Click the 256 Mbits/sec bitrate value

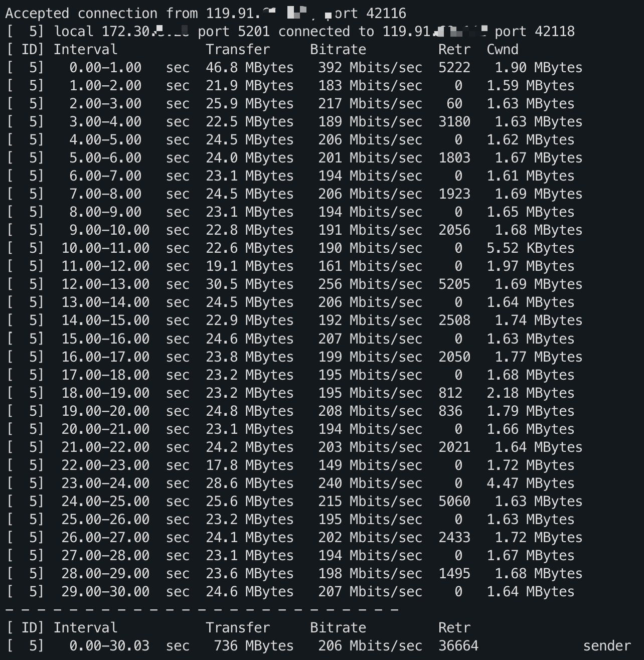click(x=370, y=284)
